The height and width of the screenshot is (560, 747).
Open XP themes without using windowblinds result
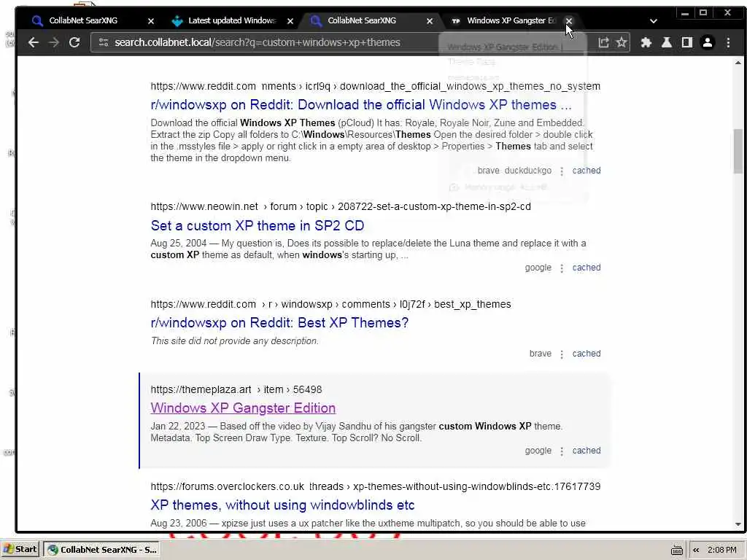click(x=282, y=505)
